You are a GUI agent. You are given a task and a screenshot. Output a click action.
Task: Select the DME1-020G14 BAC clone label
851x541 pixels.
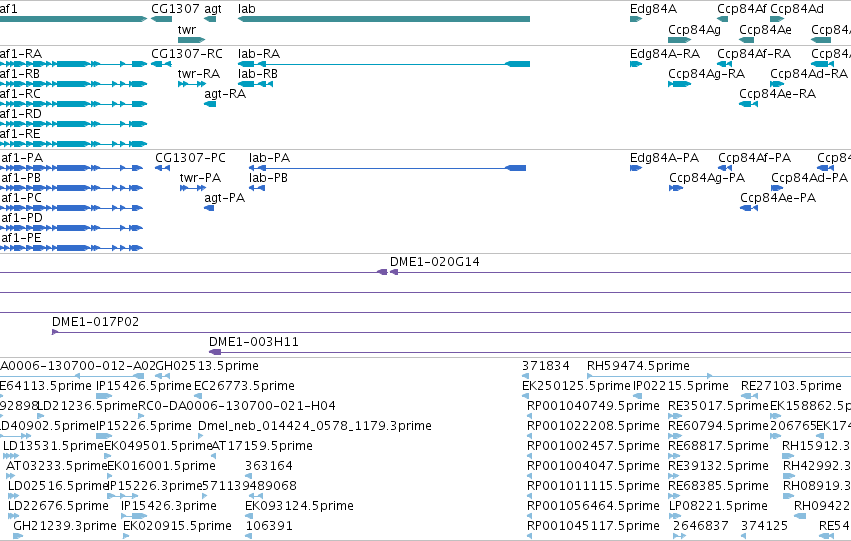(x=435, y=262)
